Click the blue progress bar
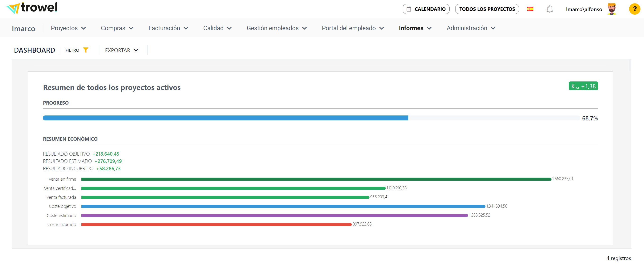This screenshot has width=644, height=268. [225, 118]
